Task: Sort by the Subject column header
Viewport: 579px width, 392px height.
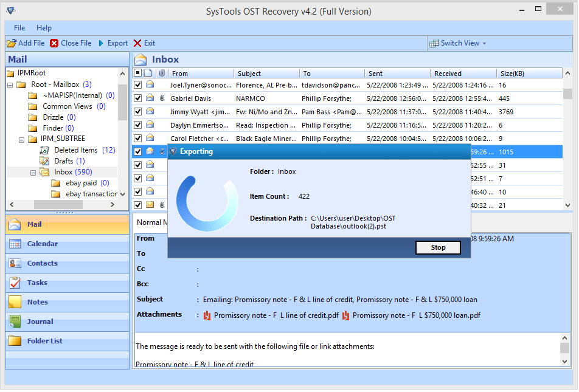Action: [266, 74]
